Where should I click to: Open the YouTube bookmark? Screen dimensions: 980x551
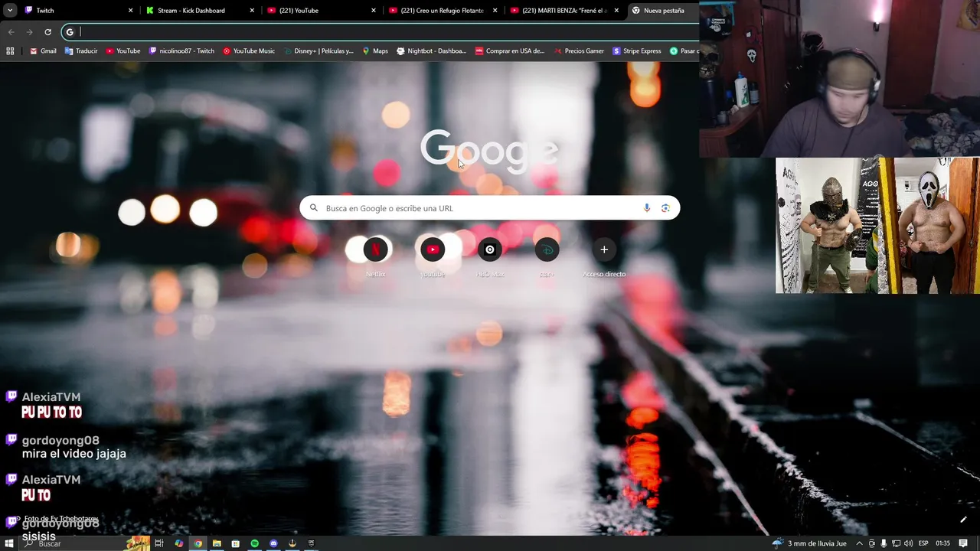click(123, 51)
